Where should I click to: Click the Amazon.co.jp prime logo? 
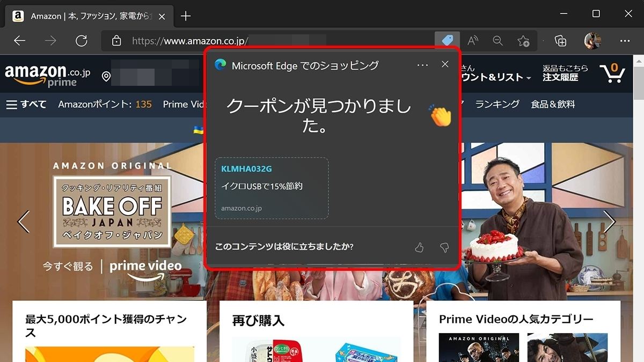tap(48, 76)
